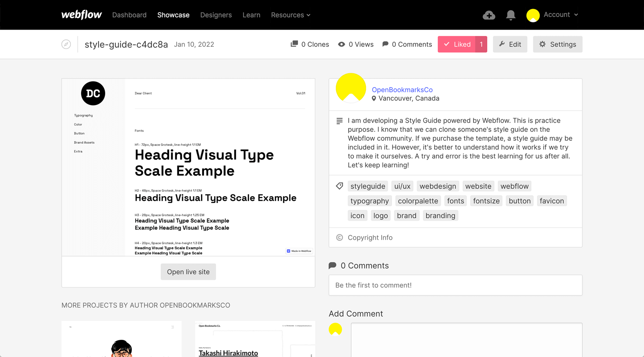Click the 0 Comments counter in header

tap(407, 44)
